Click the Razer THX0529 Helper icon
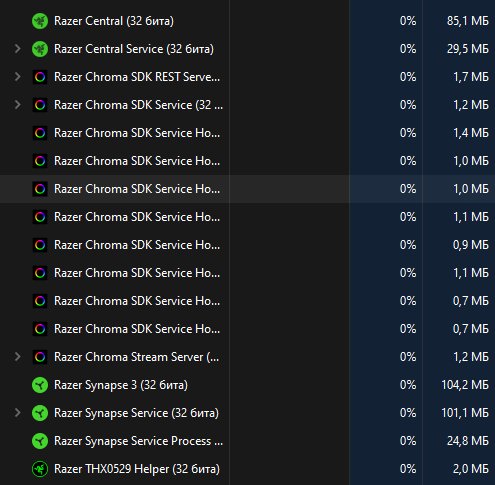This screenshot has width=495, height=485. [x=40, y=469]
